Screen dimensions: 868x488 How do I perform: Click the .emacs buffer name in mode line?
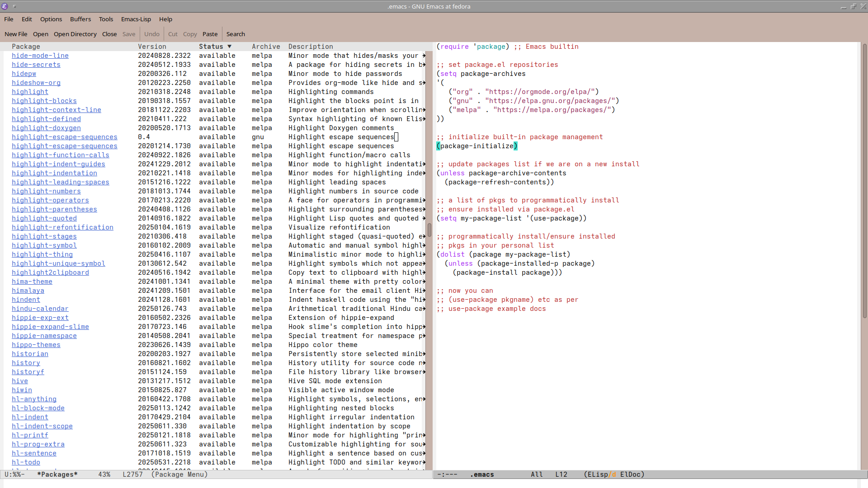pyautogui.click(x=482, y=474)
